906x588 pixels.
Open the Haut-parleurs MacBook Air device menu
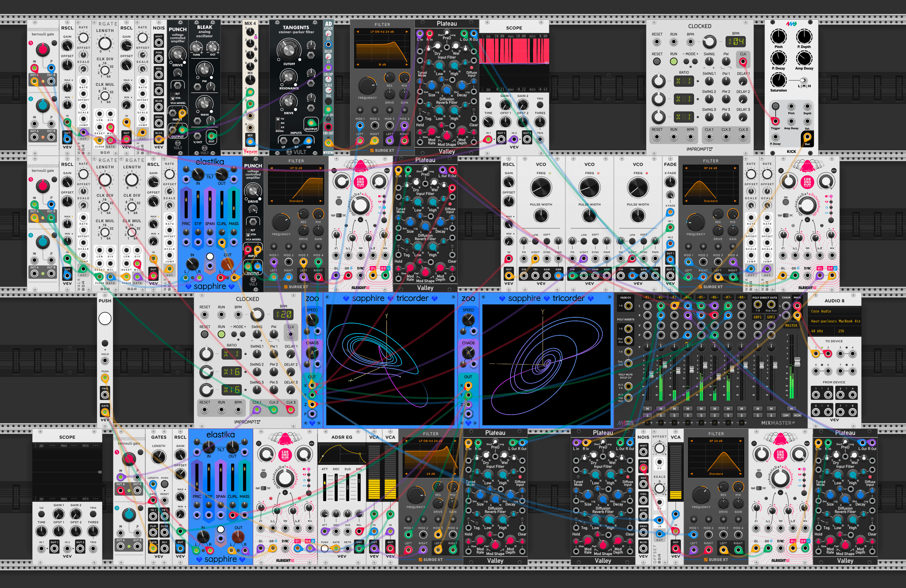pos(834,321)
